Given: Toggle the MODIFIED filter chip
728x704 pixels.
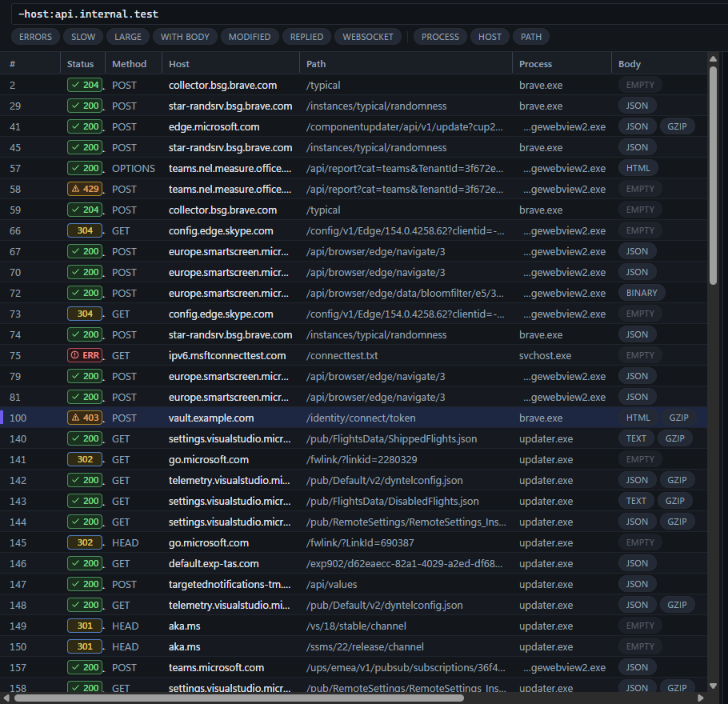Looking at the screenshot, I should [x=250, y=37].
